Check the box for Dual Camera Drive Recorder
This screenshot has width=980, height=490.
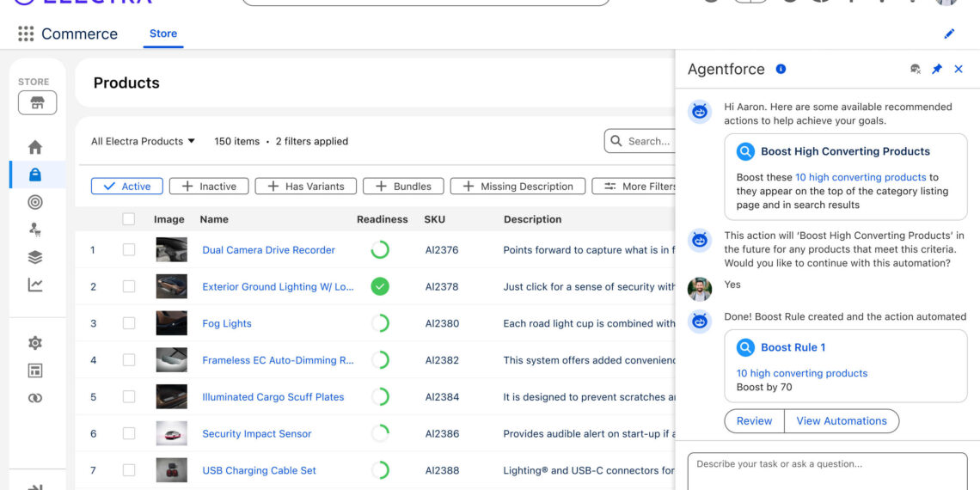click(x=129, y=250)
